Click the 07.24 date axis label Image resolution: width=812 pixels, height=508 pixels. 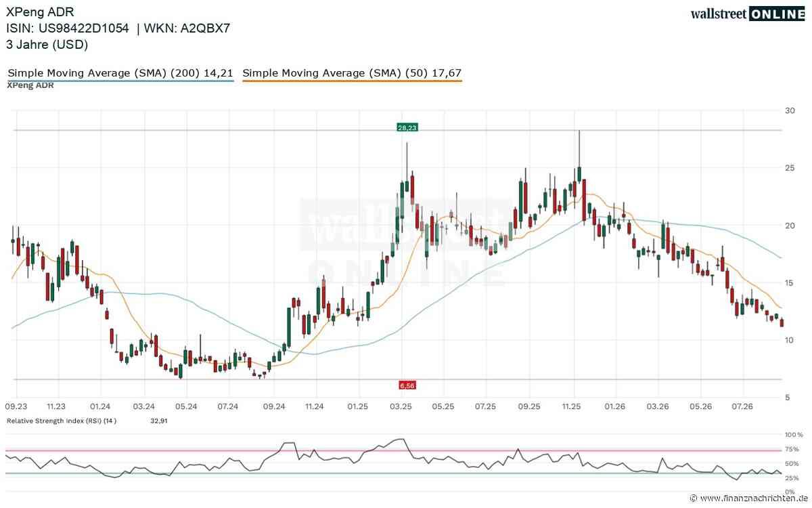click(x=228, y=406)
